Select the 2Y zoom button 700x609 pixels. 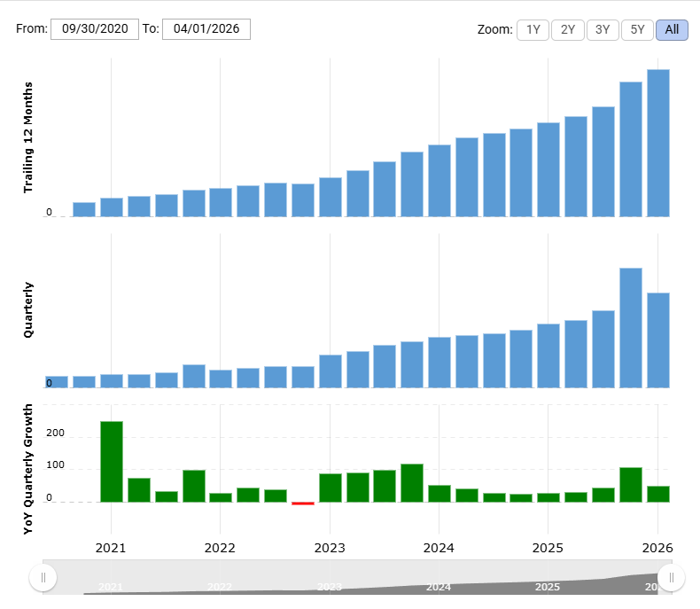pyautogui.click(x=567, y=30)
